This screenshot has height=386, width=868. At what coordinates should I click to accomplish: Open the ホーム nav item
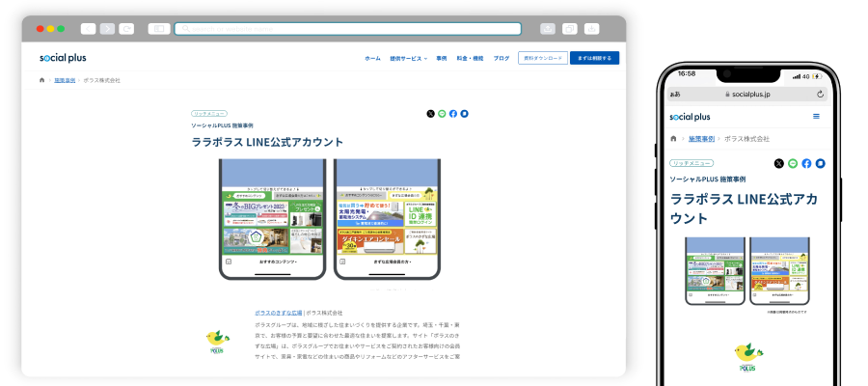(x=372, y=58)
